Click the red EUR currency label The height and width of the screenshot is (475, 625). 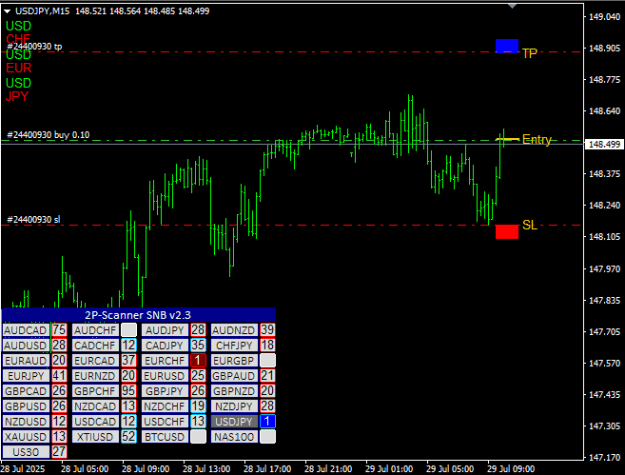pyautogui.click(x=18, y=68)
